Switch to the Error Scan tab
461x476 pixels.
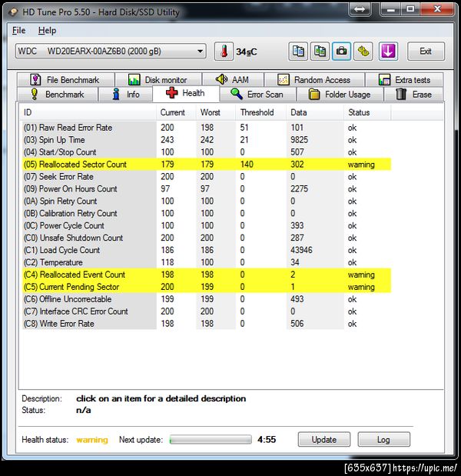257,94
